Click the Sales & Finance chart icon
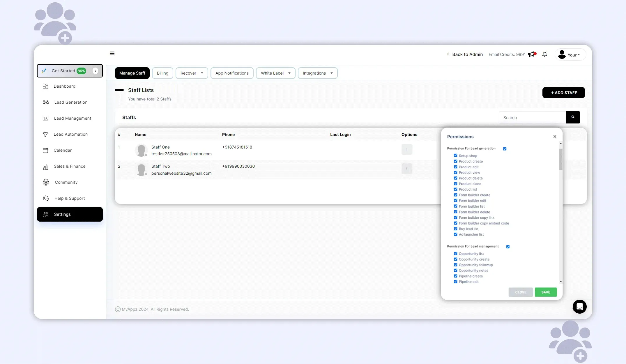The image size is (626, 364). (45, 167)
